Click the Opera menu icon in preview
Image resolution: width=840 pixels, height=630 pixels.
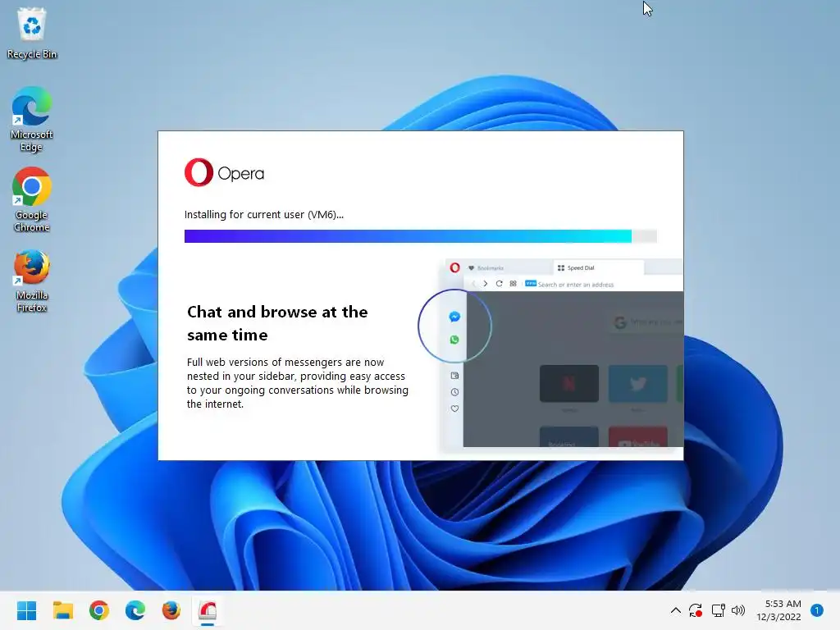coord(454,267)
